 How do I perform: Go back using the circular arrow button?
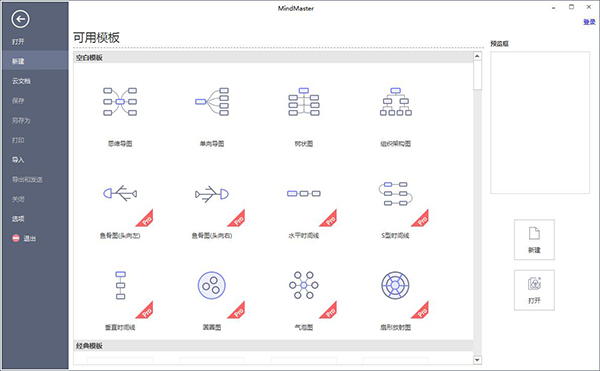20,19
